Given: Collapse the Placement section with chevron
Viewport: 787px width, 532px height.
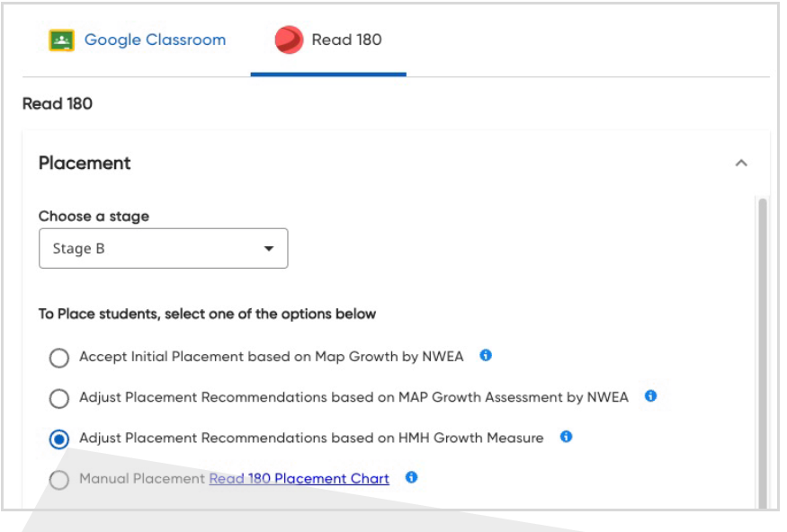Looking at the screenshot, I should pos(741,164).
